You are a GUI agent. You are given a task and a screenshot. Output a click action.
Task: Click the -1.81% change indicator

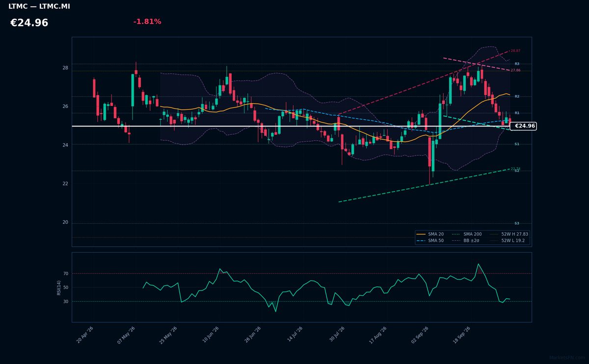pyautogui.click(x=147, y=22)
